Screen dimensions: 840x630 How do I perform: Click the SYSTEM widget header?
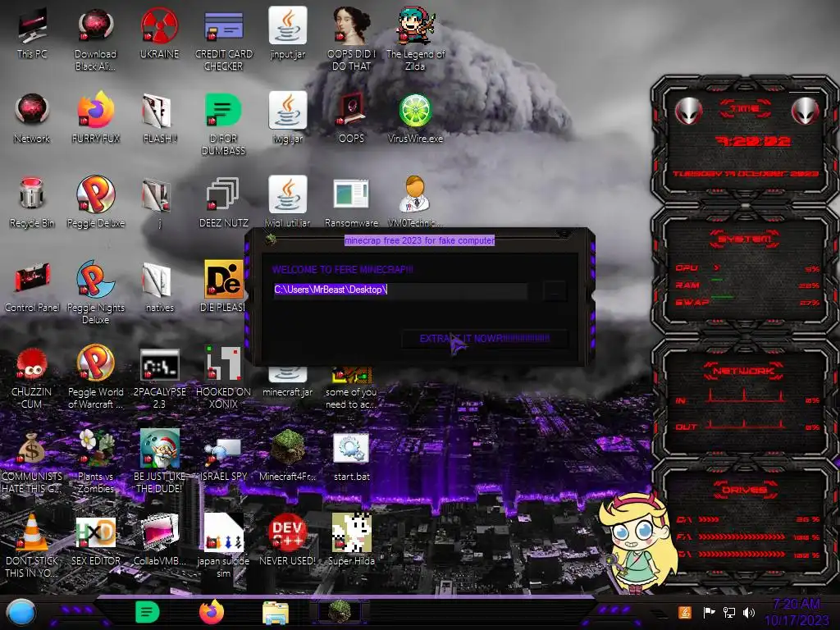(x=745, y=239)
